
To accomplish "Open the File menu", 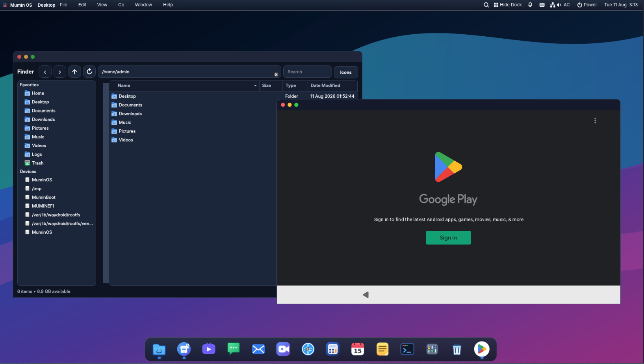I will click(63, 5).
